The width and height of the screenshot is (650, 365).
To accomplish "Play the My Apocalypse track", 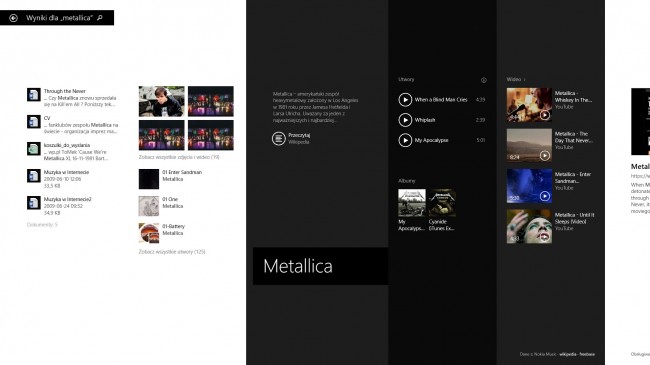I will coord(405,140).
